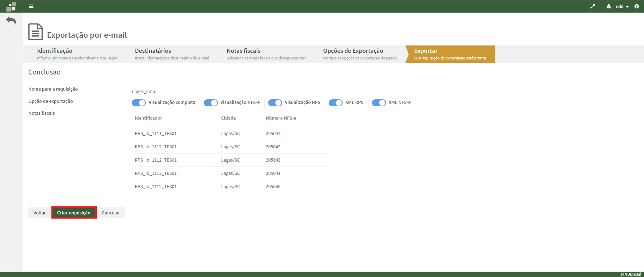
Task: Disable Visualização NFS-e switch
Action: [x=210, y=103]
